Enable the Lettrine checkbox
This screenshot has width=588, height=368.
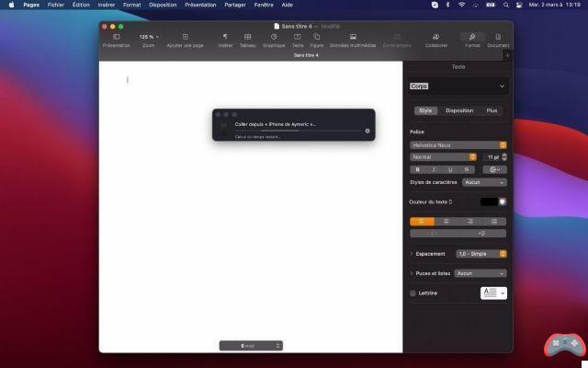pos(413,293)
